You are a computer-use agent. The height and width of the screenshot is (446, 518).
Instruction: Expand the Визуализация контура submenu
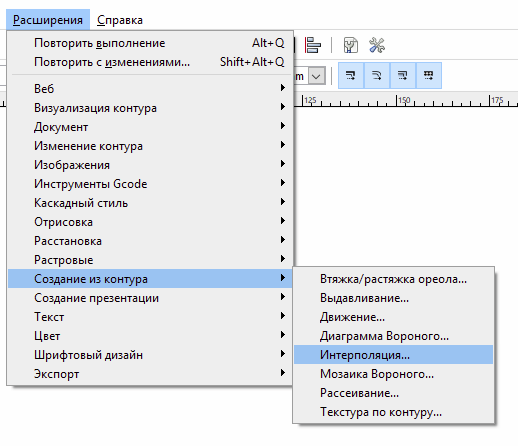pos(150,108)
